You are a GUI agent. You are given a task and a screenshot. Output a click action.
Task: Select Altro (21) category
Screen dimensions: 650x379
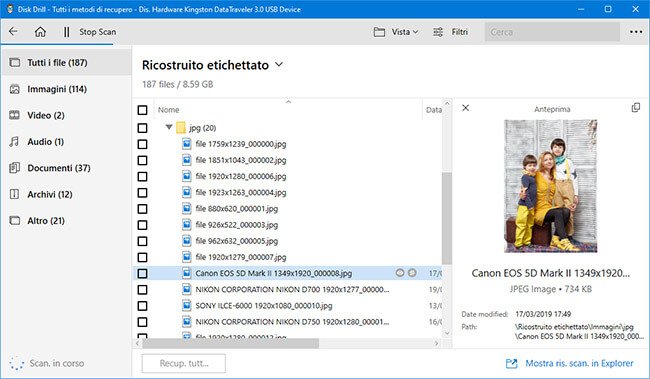click(66, 221)
